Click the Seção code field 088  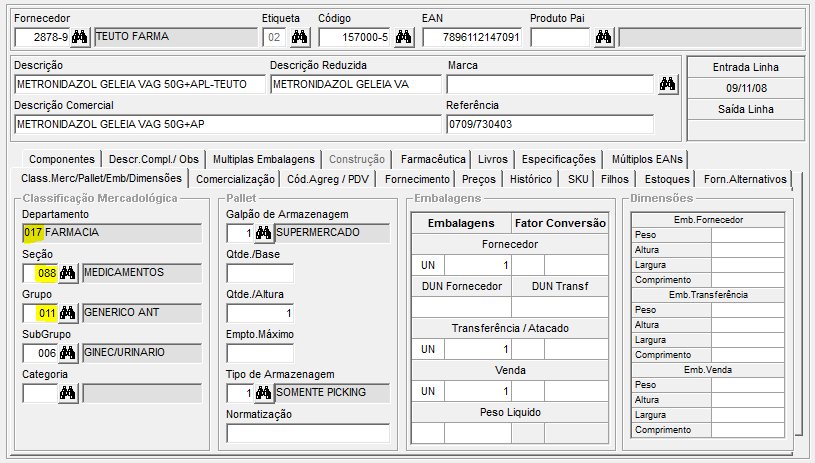tap(40, 273)
